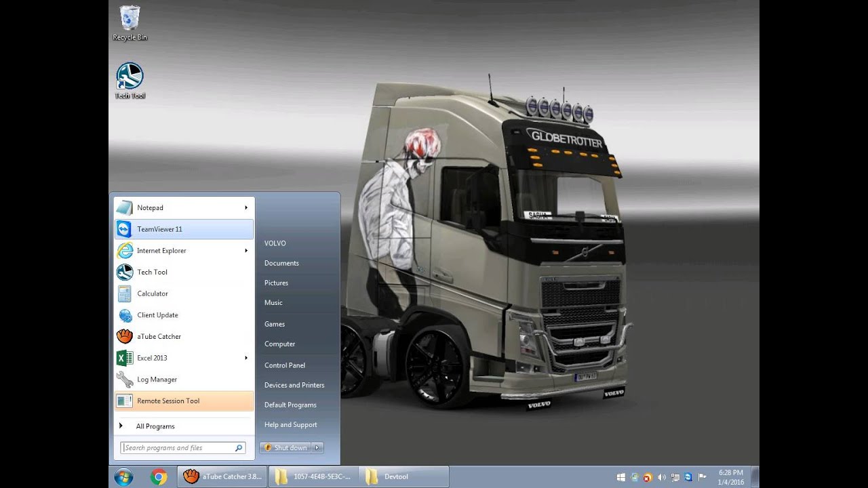This screenshot has height=488, width=868.
Task: Click the volume speaker tray icon
Action: coord(661,476)
